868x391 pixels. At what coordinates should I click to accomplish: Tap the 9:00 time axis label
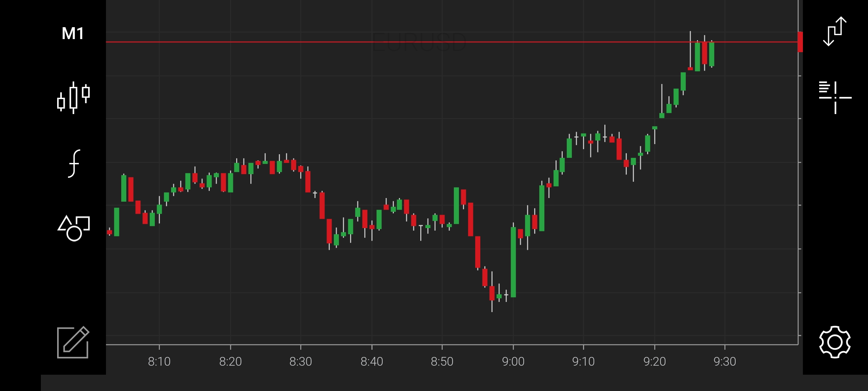coord(513,361)
